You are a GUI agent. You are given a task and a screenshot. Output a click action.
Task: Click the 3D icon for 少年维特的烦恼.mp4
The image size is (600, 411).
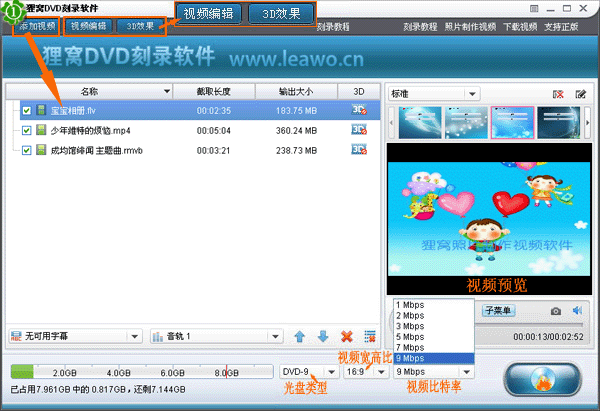click(x=359, y=130)
